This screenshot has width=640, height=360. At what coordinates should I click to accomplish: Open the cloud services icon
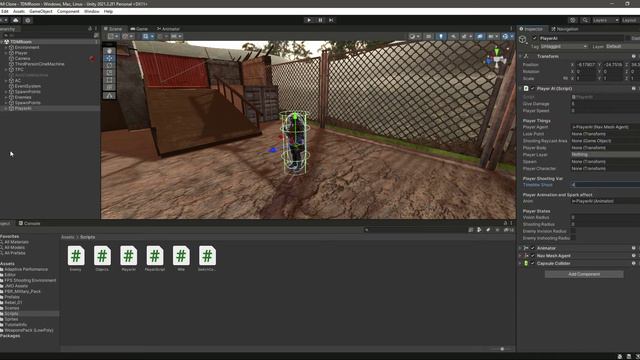coord(16,20)
